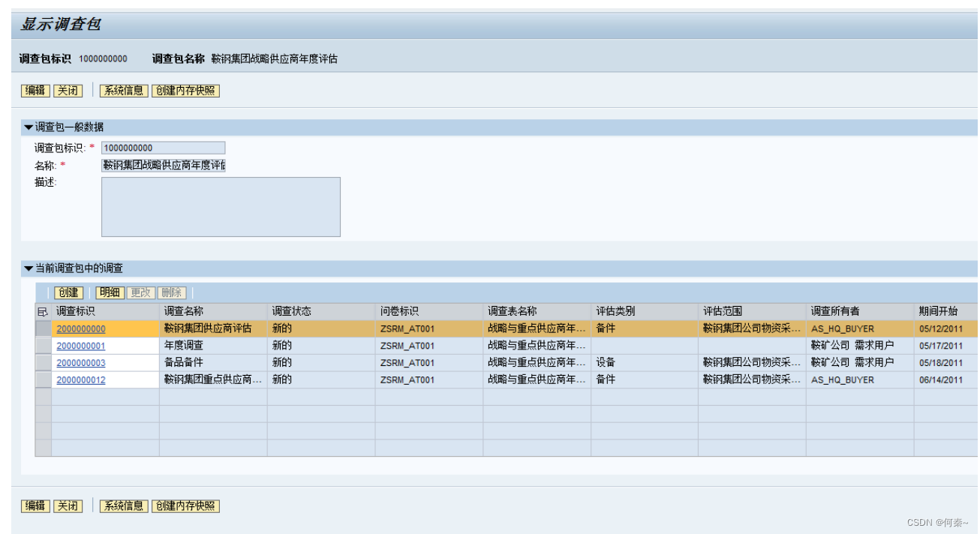The height and width of the screenshot is (534, 980).
Task: Click the 调查所有者 column header
Action: click(x=860, y=311)
